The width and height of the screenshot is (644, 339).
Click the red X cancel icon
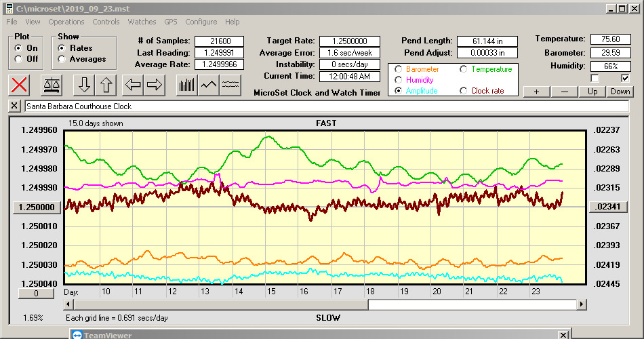[x=19, y=85]
